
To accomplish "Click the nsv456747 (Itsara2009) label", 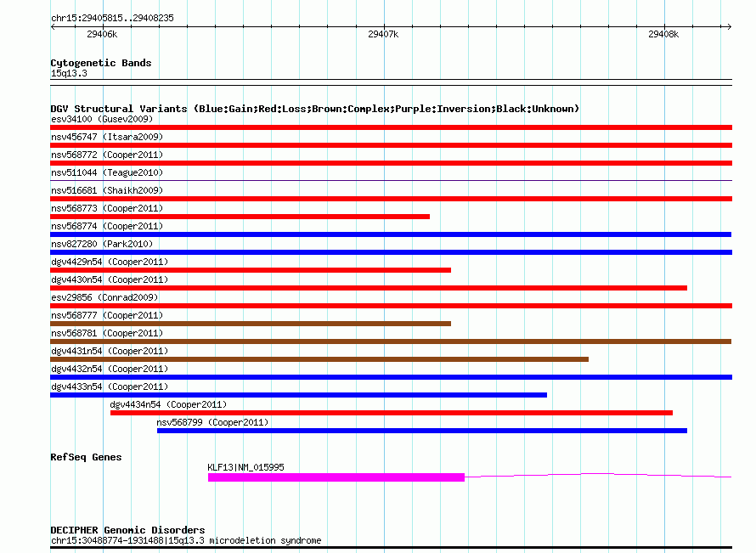I will click(x=107, y=137).
